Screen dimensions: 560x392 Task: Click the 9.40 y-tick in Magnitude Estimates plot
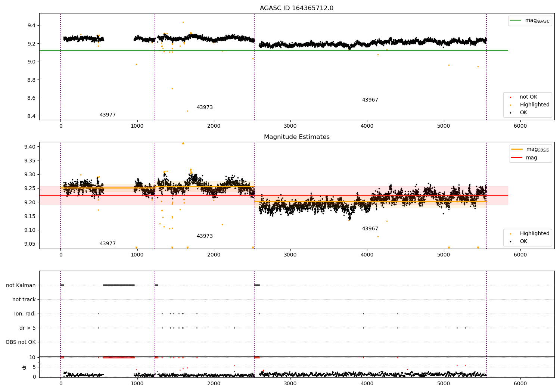pos(30,147)
